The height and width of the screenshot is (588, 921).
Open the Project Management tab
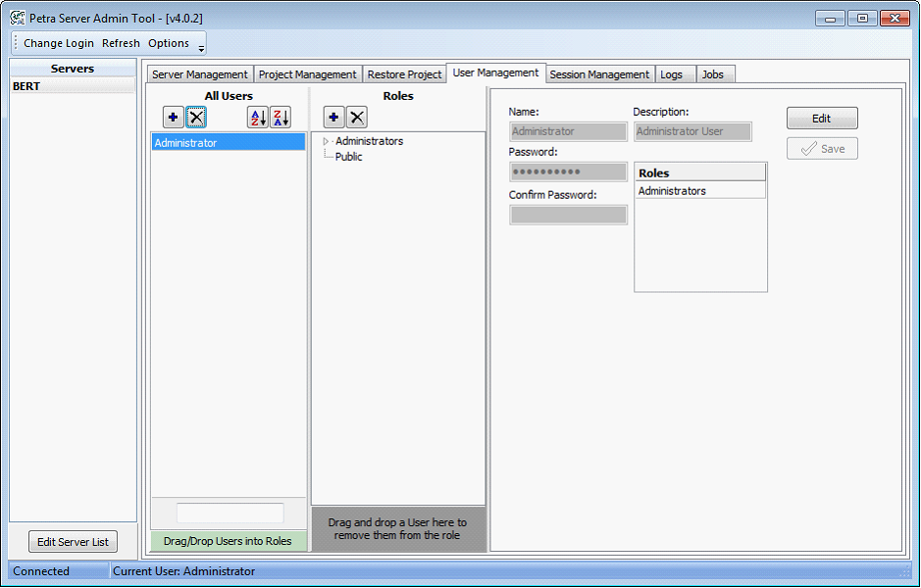[307, 74]
